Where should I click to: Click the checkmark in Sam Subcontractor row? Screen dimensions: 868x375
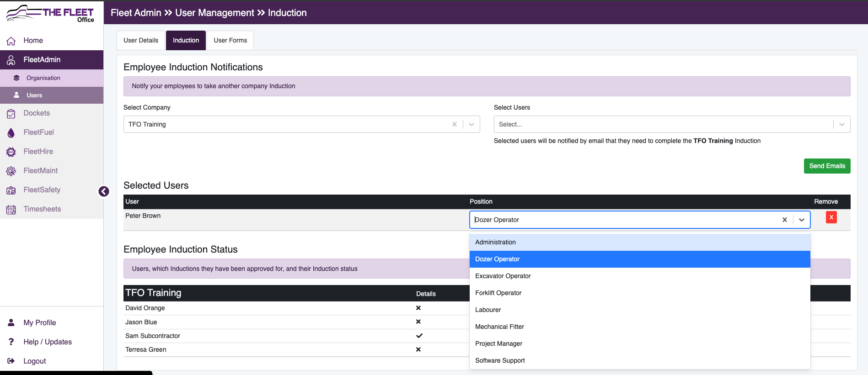point(419,336)
